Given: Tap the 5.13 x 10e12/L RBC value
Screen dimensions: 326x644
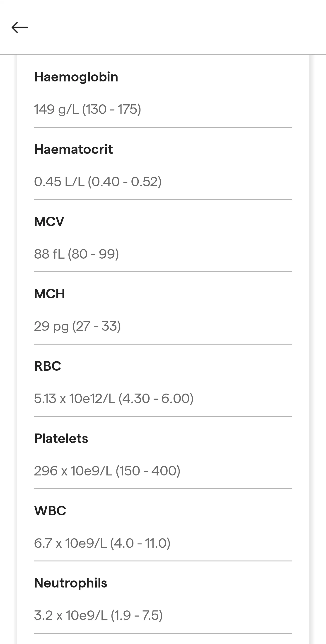Looking at the screenshot, I should [x=114, y=399].
